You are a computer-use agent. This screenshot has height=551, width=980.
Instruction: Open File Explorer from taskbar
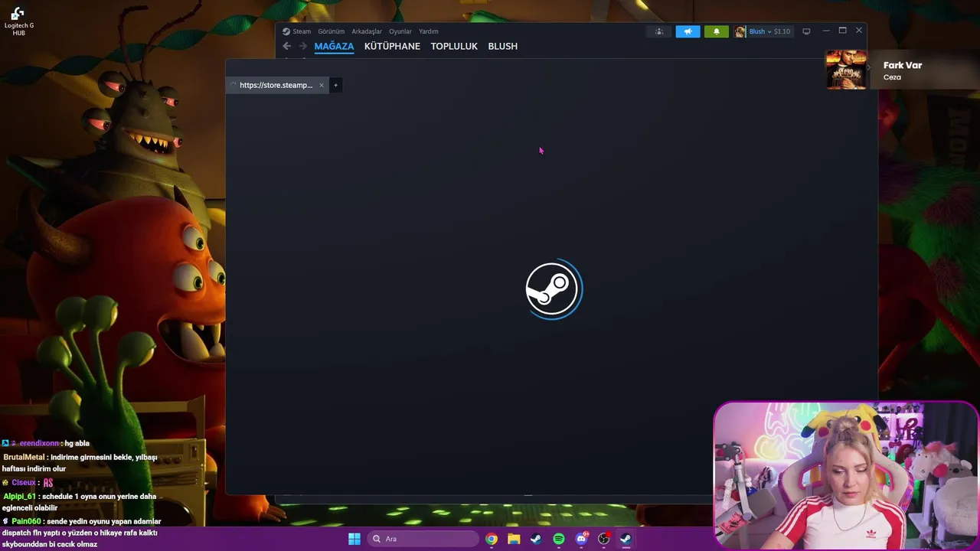514,539
